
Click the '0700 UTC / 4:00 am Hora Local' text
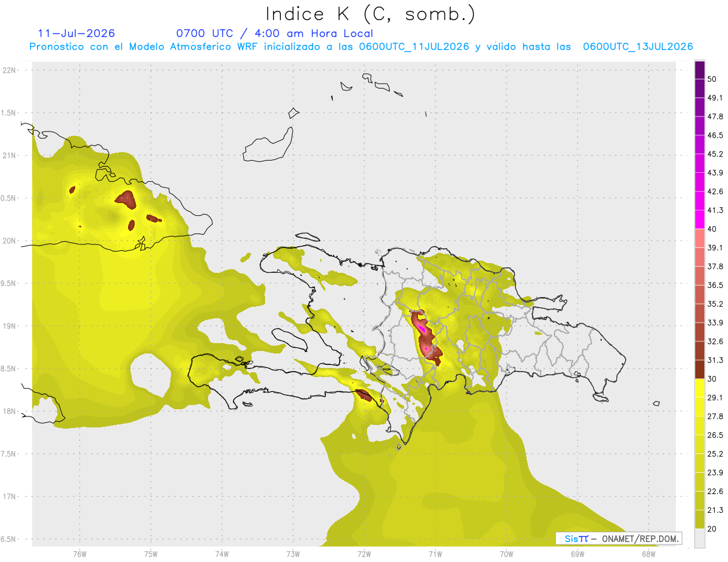coord(274,33)
